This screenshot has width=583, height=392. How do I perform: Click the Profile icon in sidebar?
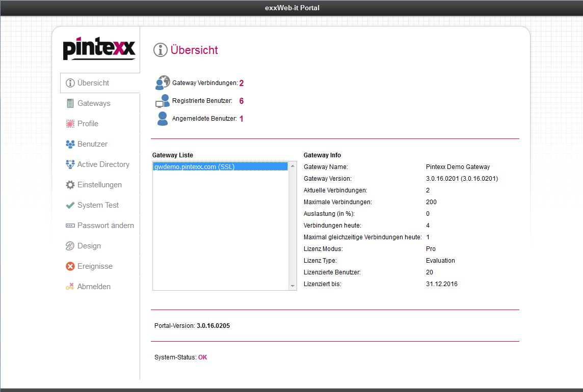click(x=70, y=124)
